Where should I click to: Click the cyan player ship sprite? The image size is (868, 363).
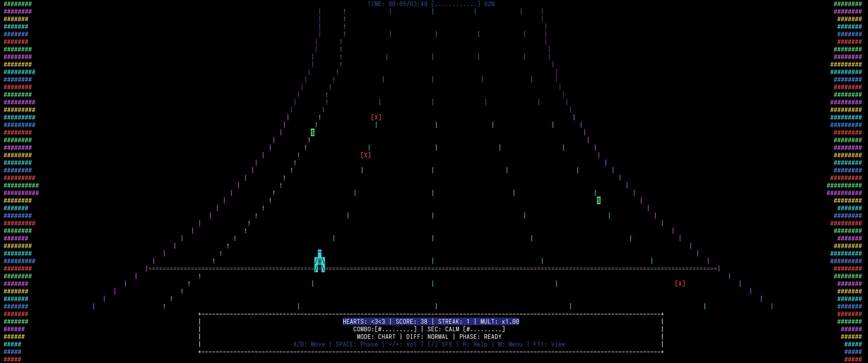pos(320,261)
